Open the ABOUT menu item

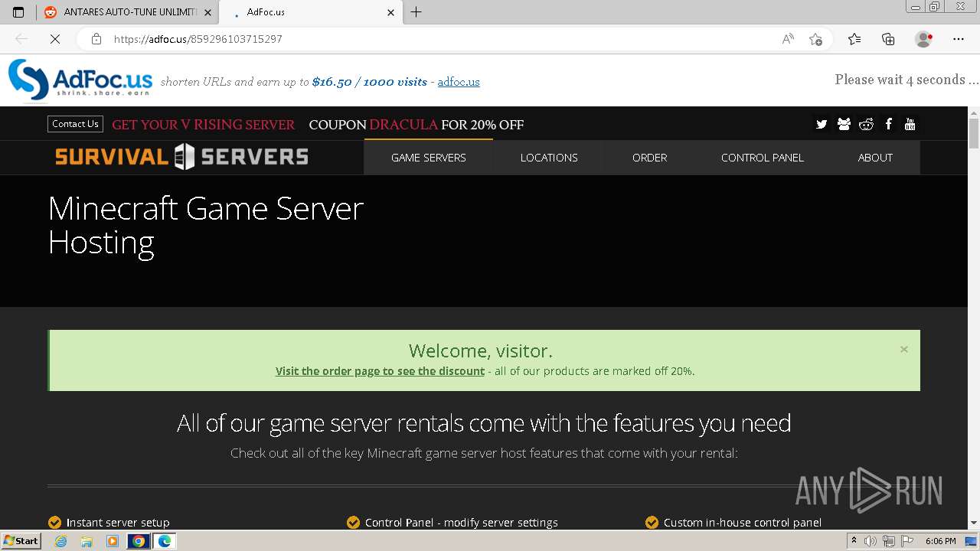pyautogui.click(x=875, y=158)
